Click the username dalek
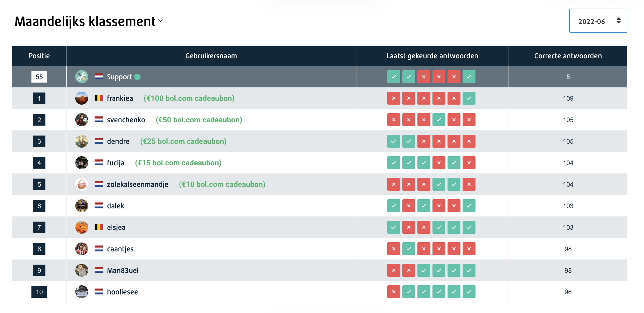The width and height of the screenshot is (644, 313). [116, 206]
